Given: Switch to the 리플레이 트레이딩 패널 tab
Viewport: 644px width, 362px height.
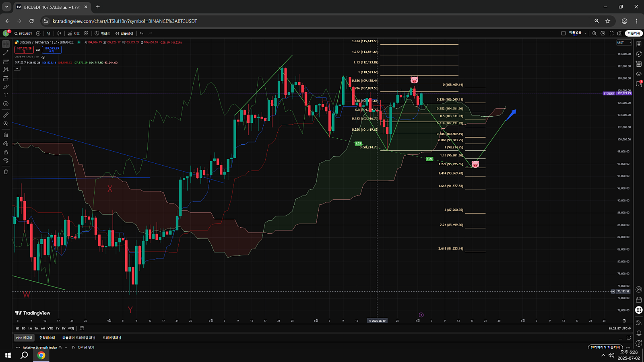Looking at the screenshot, I should (x=78, y=338).
